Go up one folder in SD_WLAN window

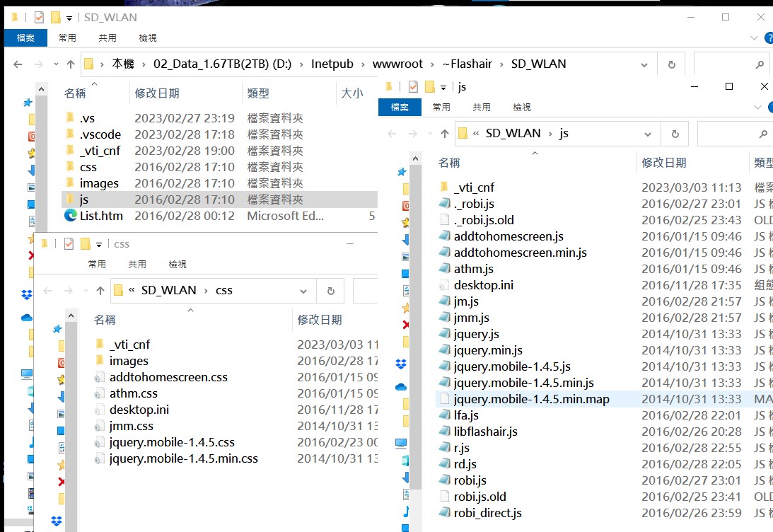click(x=71, y=64)
